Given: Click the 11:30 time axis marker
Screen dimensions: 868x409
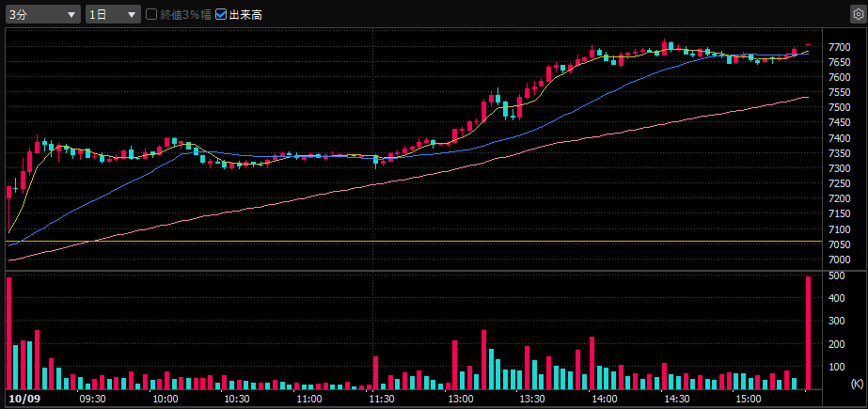Looking at the screenshot, I should tap(381, 399).
